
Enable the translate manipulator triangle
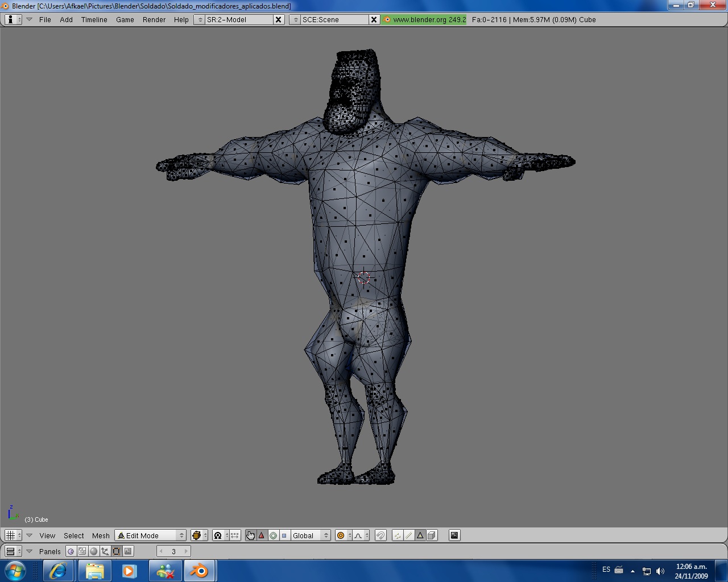262,535
